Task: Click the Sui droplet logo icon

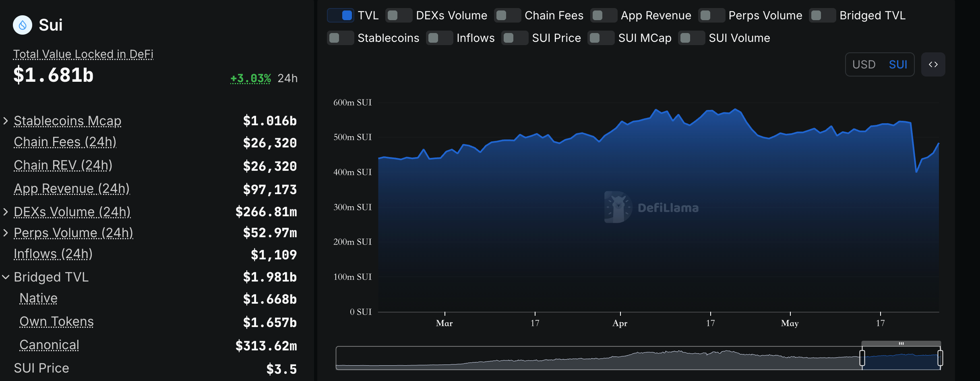Action: (23, 25)
